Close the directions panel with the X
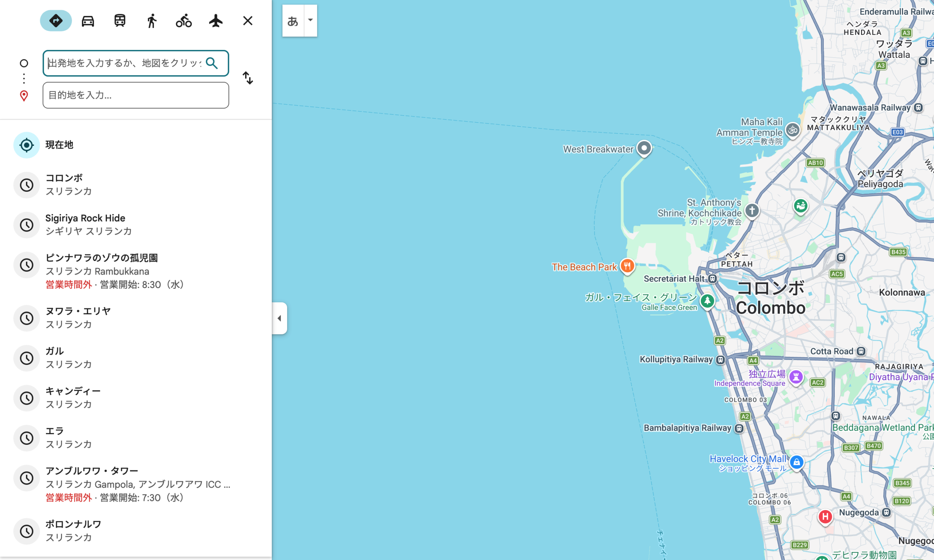Viewport: 934px width, 560px height. [248, 21]
